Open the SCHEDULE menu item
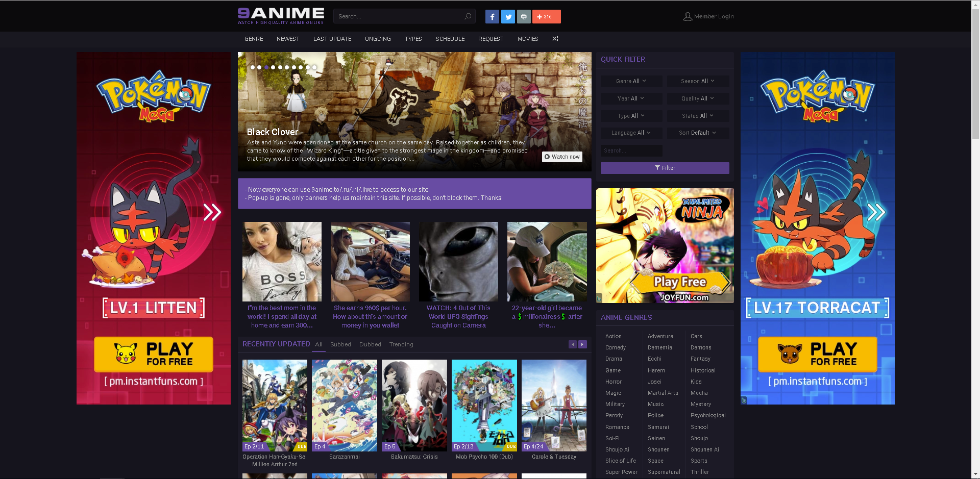 click(x=450, y=39)
